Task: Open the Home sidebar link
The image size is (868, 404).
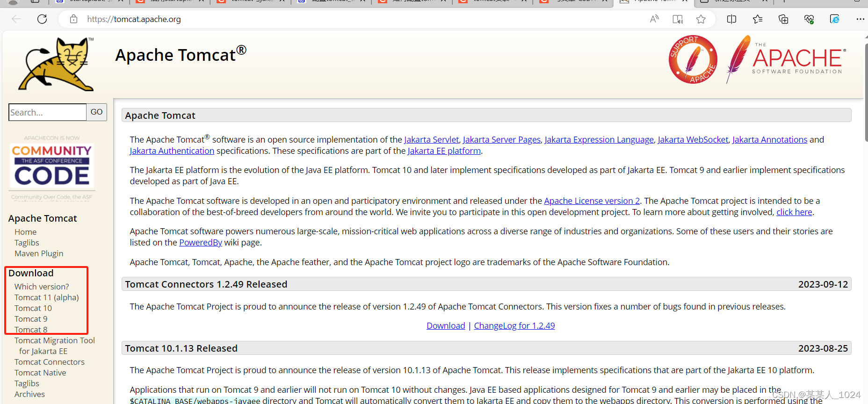Action: coord(25,232)
